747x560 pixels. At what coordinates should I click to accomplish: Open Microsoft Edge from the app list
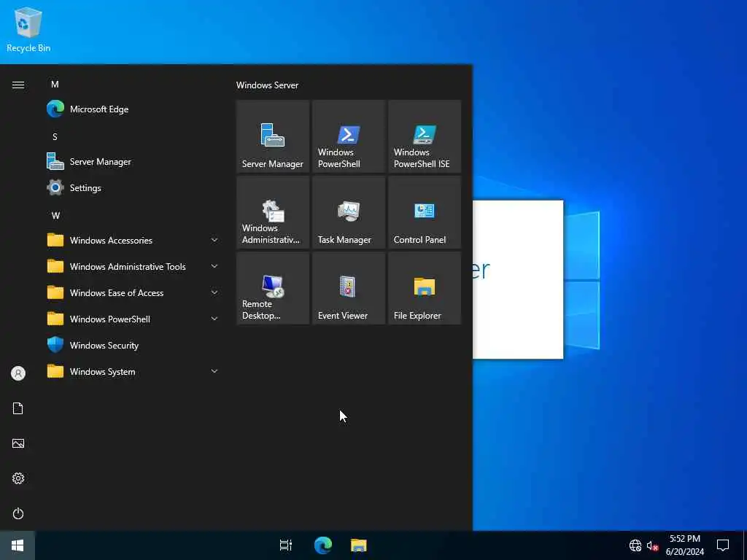(133, 109)
